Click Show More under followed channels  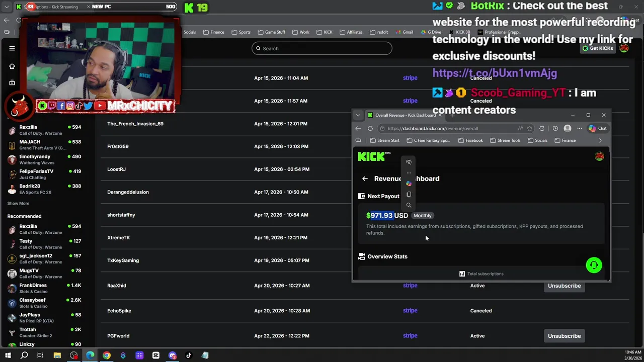point(18,204)
